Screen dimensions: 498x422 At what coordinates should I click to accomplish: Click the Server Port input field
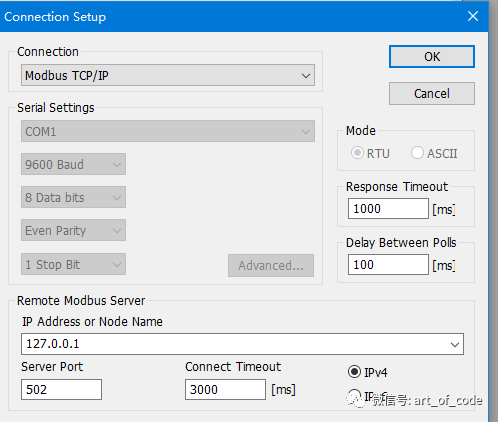[61, 389]
